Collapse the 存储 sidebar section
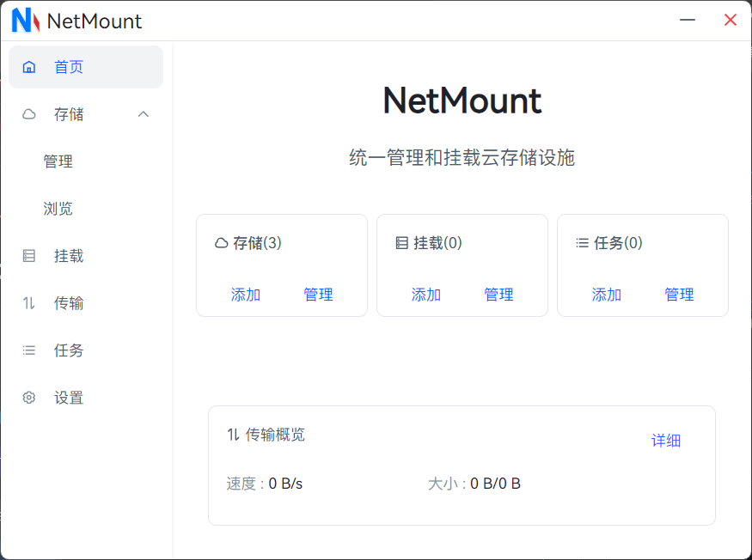The height and width of the screenshot is (560, 752). pyautogui.click(x=144, y=113)
